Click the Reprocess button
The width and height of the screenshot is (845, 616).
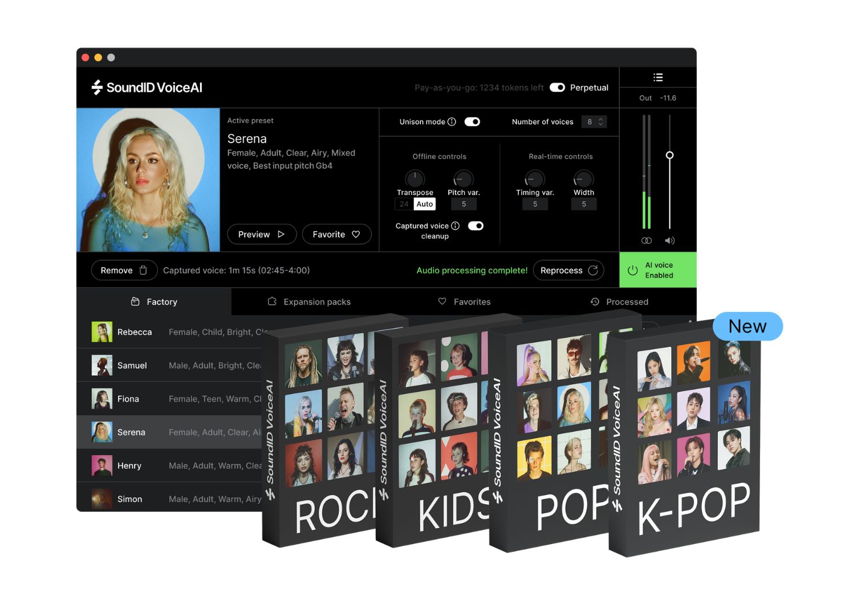click(x=568, y=270)
